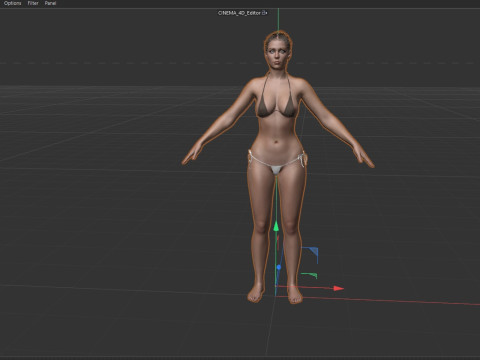
Task: Grab the green Y-axis arrow handle
Action: 276,227
